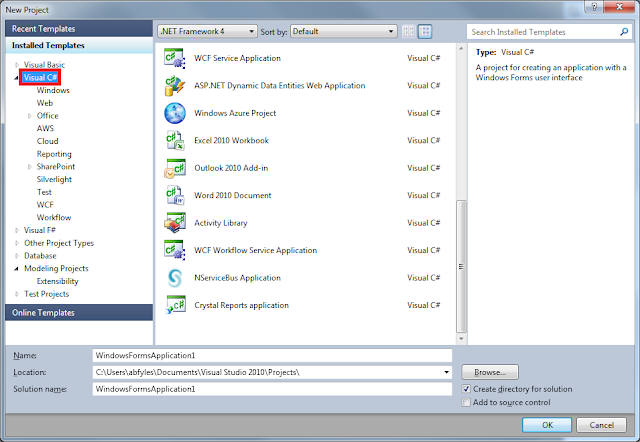
Task: Expand the Other Project Types node
Action: [x=17, y=243]
